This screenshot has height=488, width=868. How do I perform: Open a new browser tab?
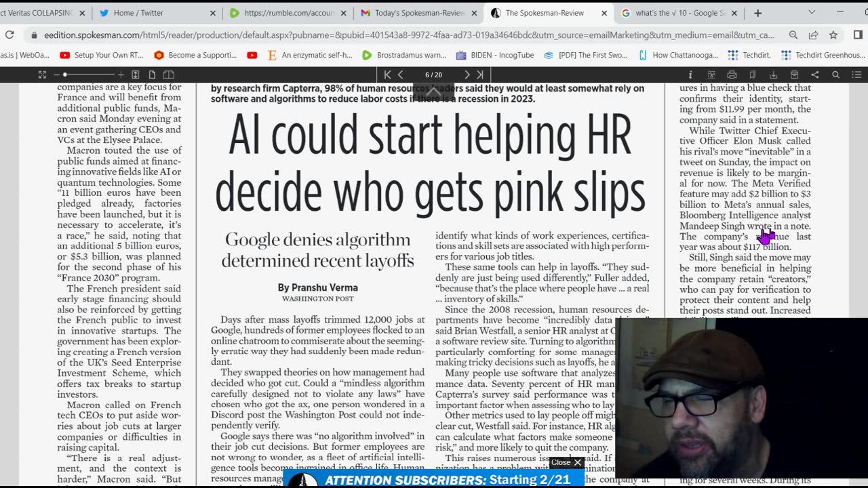click(x=757, y=13)
